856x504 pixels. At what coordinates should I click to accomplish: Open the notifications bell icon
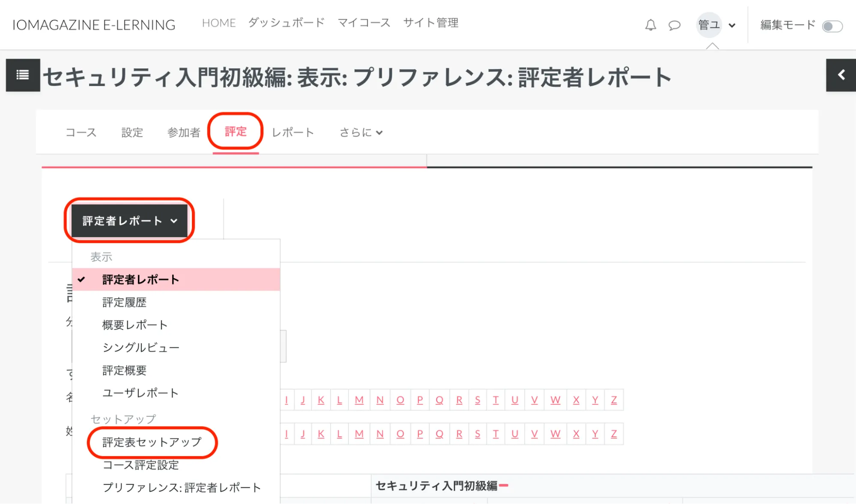click(x=650, y=25)
